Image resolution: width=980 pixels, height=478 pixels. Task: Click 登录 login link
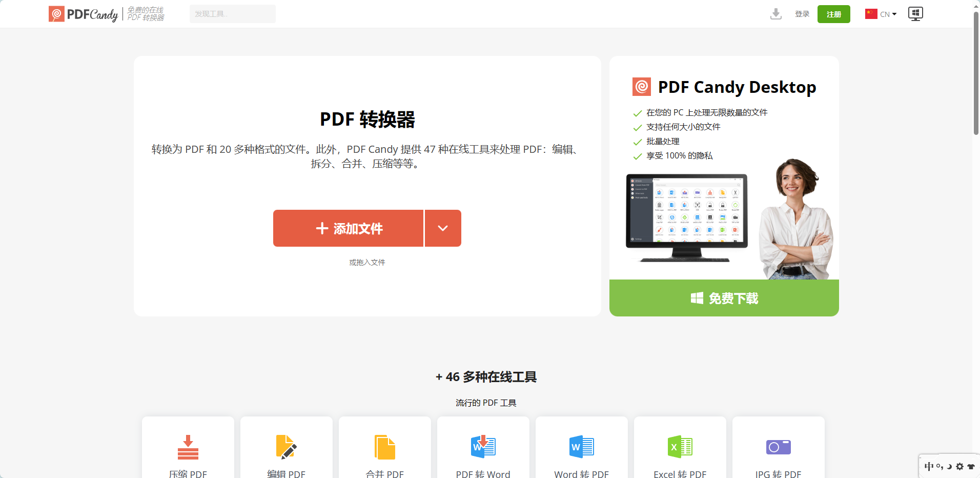[802, 14]
